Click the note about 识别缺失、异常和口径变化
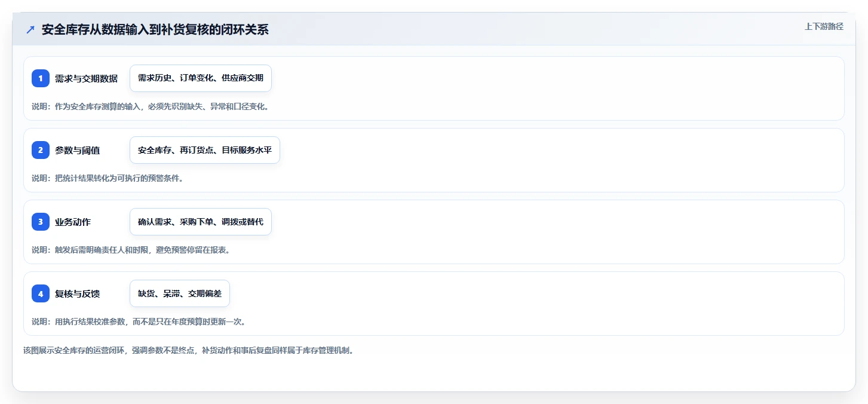The width and height of the screenshot is (868, 404). point(152,106)
